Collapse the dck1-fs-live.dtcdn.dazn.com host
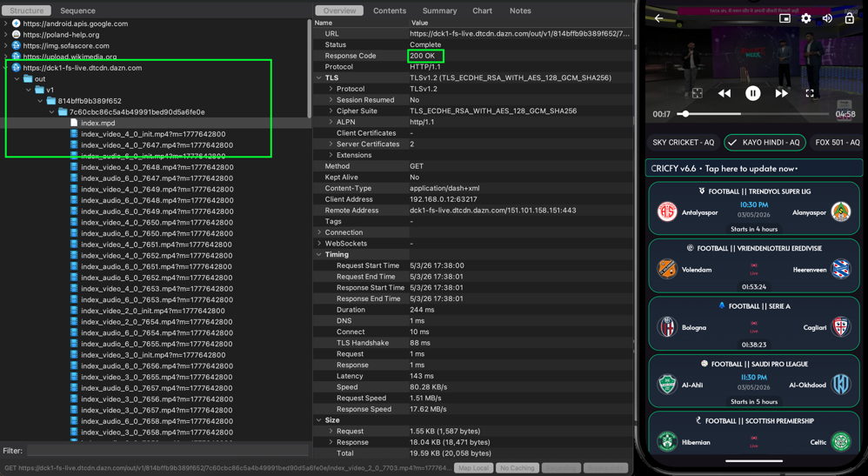 coord(6,68)
